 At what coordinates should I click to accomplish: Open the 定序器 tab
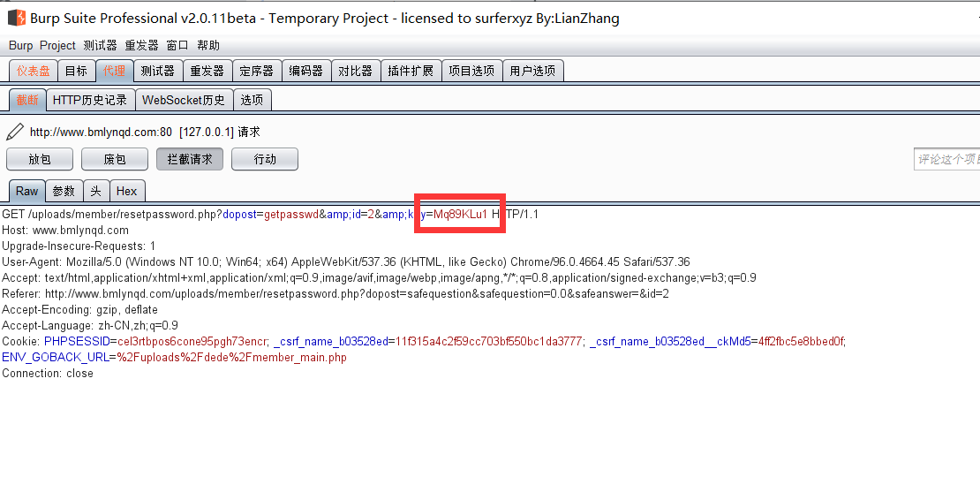tap(256, 71)
